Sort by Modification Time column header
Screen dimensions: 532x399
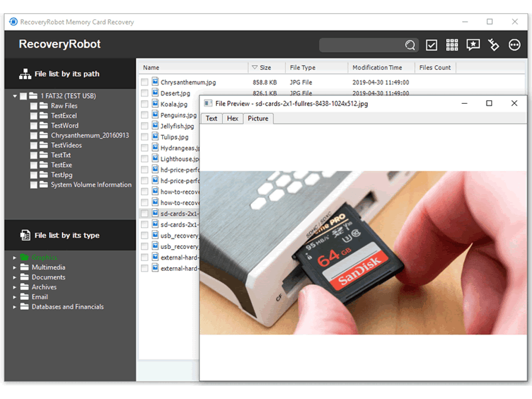tap(381, 67)
